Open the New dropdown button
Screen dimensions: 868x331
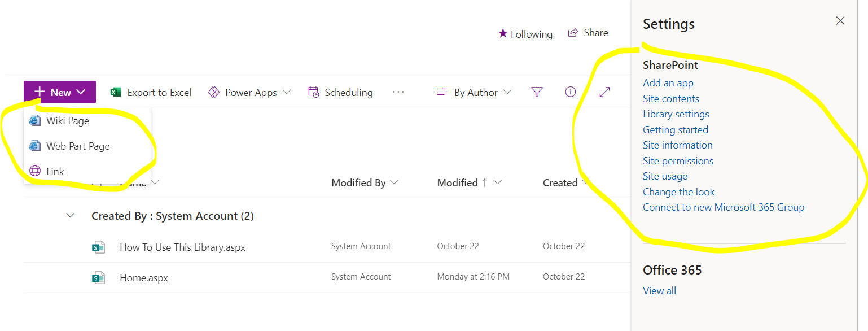point(60,92)
